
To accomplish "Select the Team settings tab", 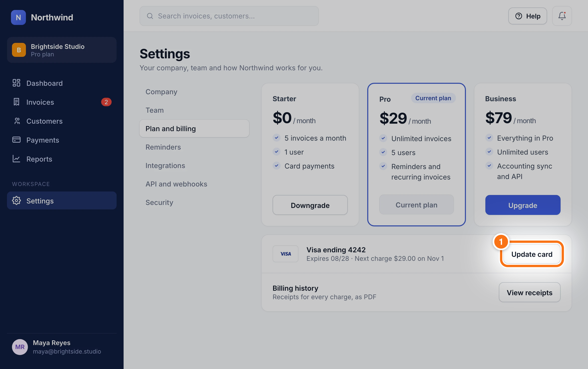I will click(194, 110).
